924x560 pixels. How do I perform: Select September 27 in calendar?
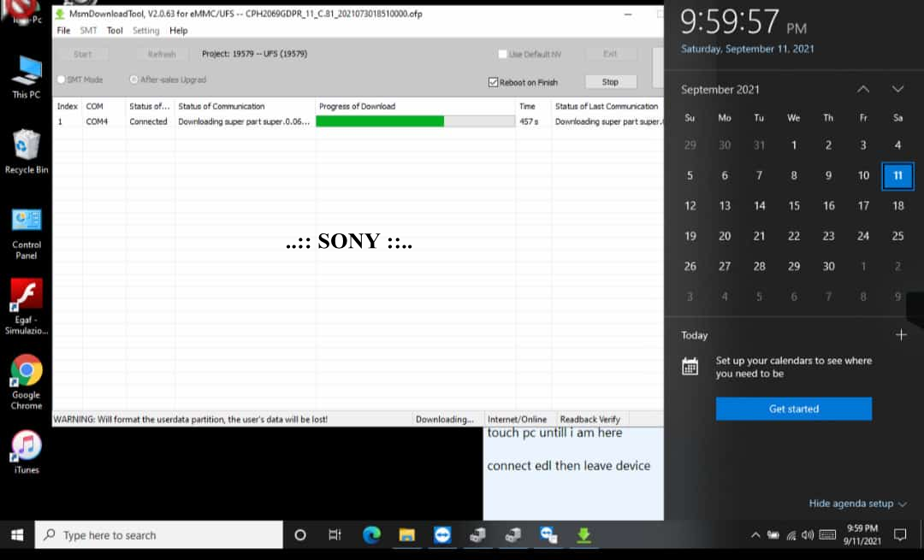pyautogui.click(x=725, y=266)
